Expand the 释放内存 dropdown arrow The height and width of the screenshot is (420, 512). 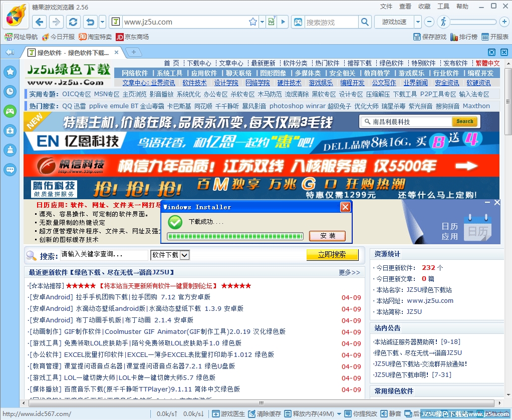pos(339,414)
